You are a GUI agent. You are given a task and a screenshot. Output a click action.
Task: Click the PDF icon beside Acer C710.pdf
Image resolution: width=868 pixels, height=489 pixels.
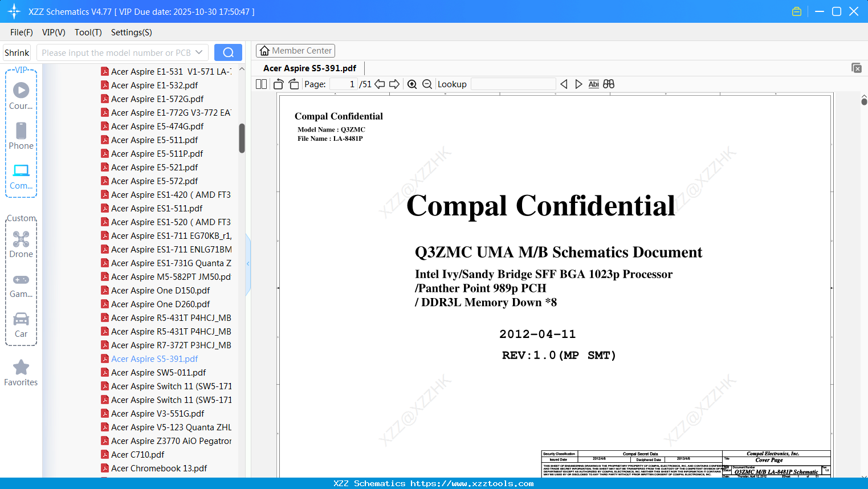point(105,454)
